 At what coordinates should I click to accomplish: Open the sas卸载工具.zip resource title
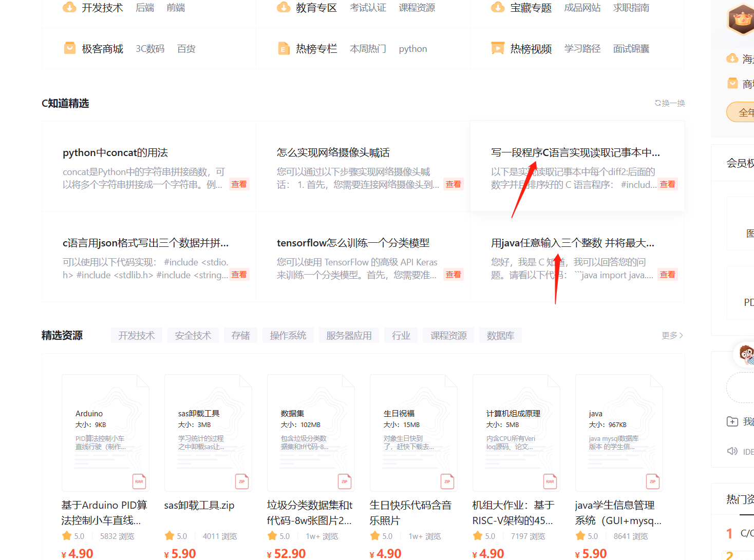tap(199, 505)
